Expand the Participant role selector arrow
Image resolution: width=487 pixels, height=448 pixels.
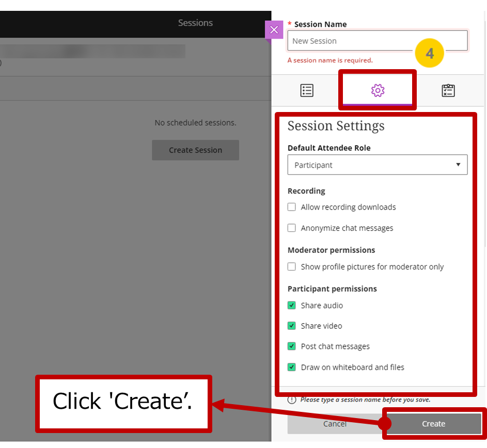(458, 164)
